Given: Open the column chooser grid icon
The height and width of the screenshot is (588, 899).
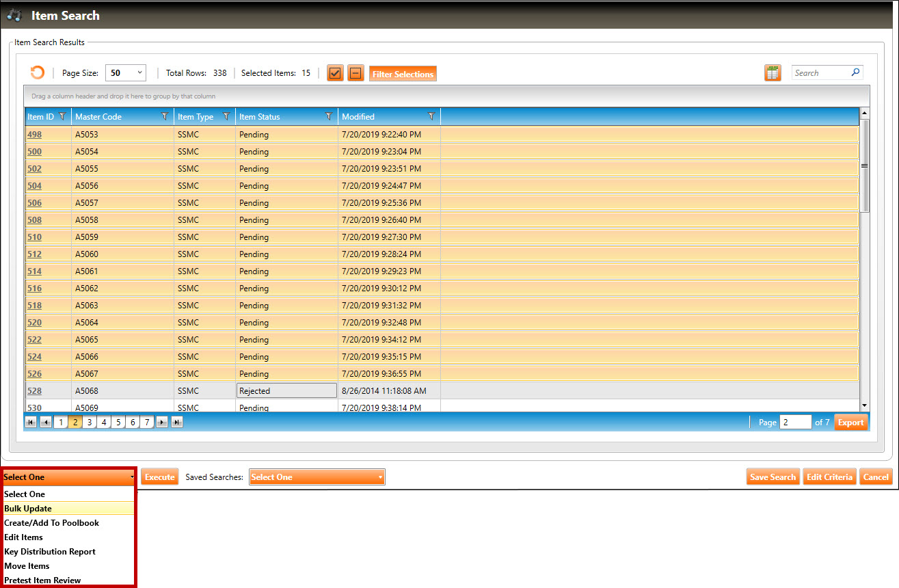Looking at the screenshot, I should [773, 73].
